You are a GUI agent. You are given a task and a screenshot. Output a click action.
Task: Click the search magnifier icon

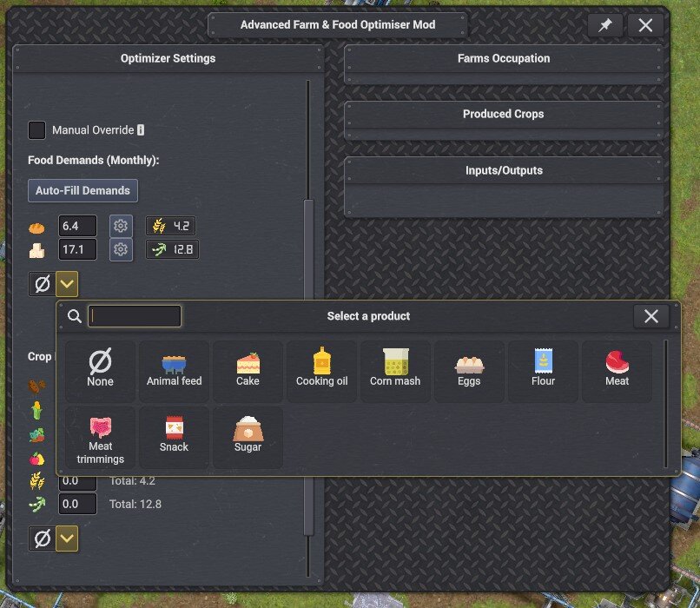(x=74, y=316)
